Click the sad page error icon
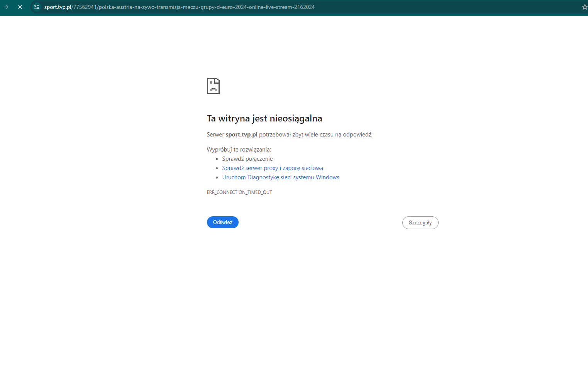Screen dimensions: 588x374 click(x=213, y=86)
